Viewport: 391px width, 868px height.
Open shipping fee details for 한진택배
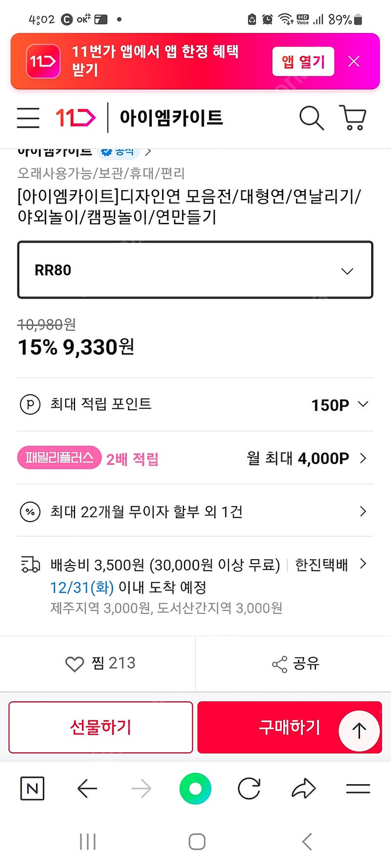(363, 564)
